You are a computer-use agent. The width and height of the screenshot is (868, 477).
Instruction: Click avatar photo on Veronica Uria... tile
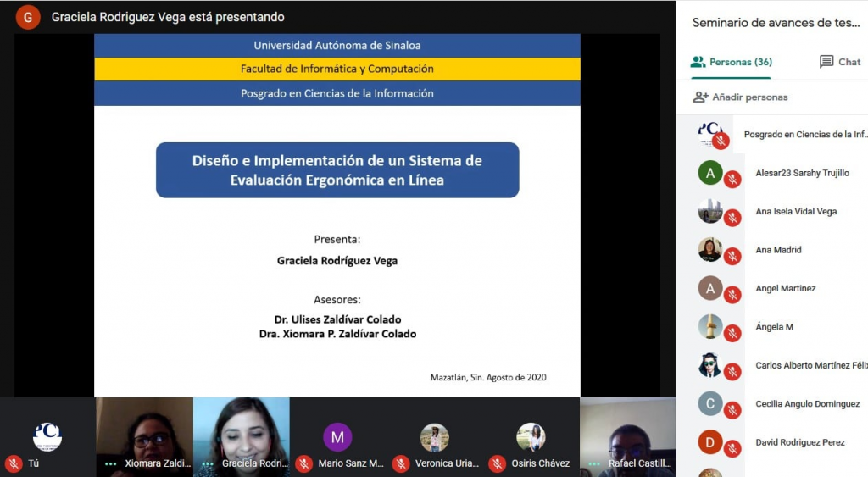[x=434, y=437]
